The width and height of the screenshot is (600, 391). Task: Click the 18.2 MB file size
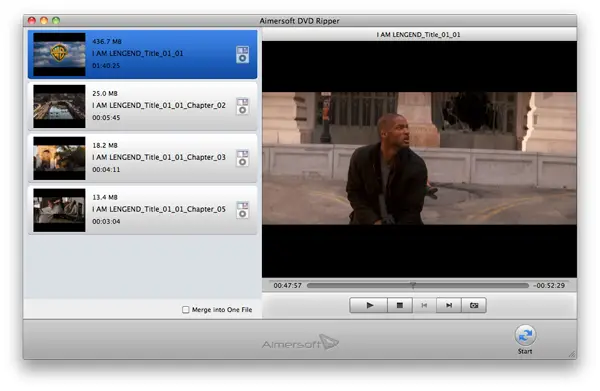105,145
